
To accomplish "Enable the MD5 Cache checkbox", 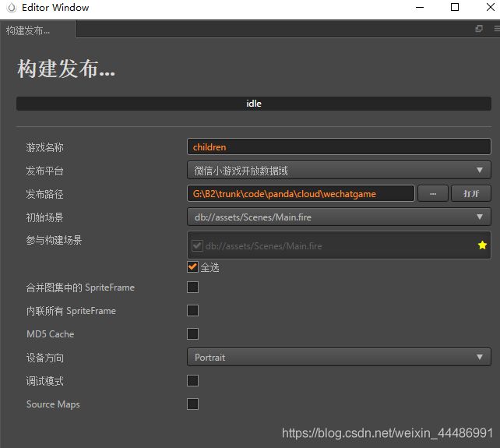I will coord(192,333).
